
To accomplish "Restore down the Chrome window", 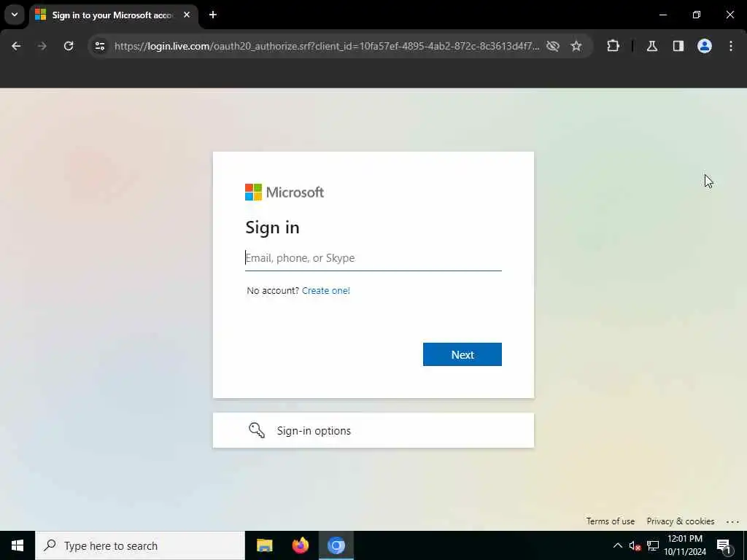I will pyautogui.click(x=697, y=15).
